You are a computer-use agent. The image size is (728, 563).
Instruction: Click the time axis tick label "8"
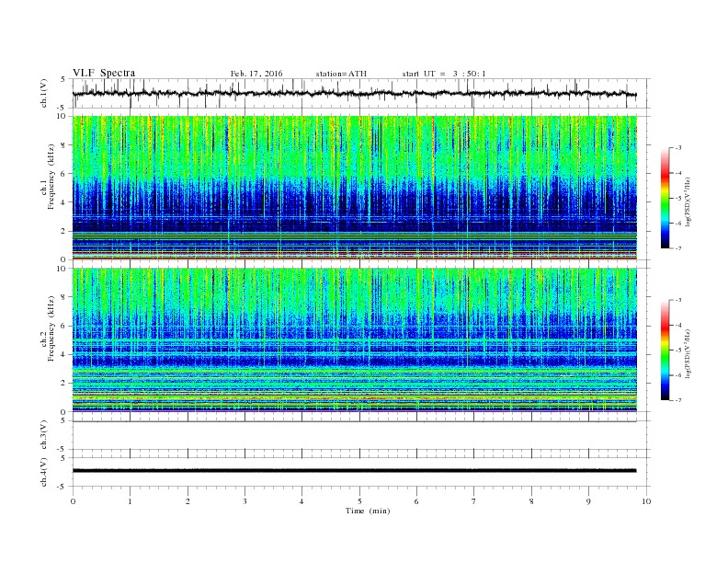[531, 501]
